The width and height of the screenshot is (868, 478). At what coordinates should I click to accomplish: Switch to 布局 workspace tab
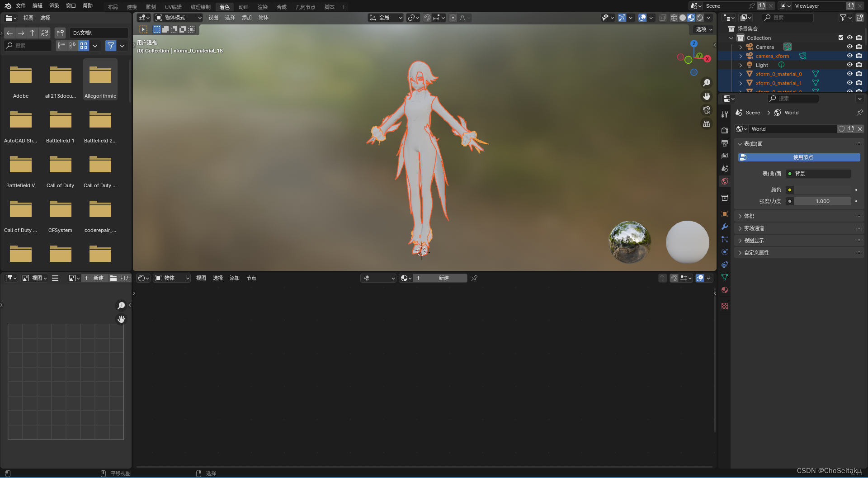click(x=113, y=7)
